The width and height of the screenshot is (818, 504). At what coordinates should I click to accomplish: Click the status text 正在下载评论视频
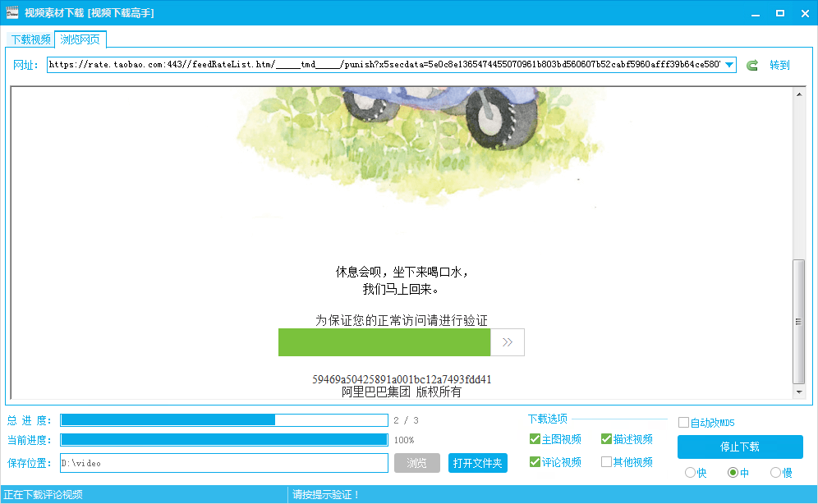(44, 495)
